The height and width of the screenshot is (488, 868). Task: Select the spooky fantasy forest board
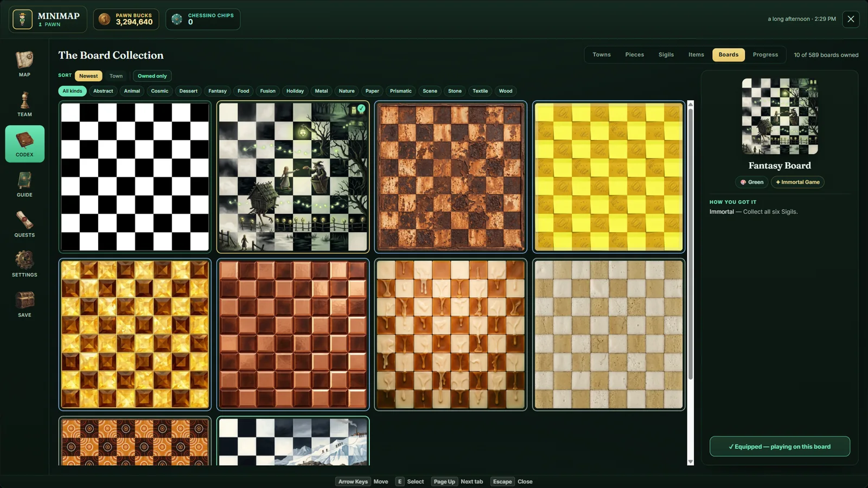click(x=293, y=177)
